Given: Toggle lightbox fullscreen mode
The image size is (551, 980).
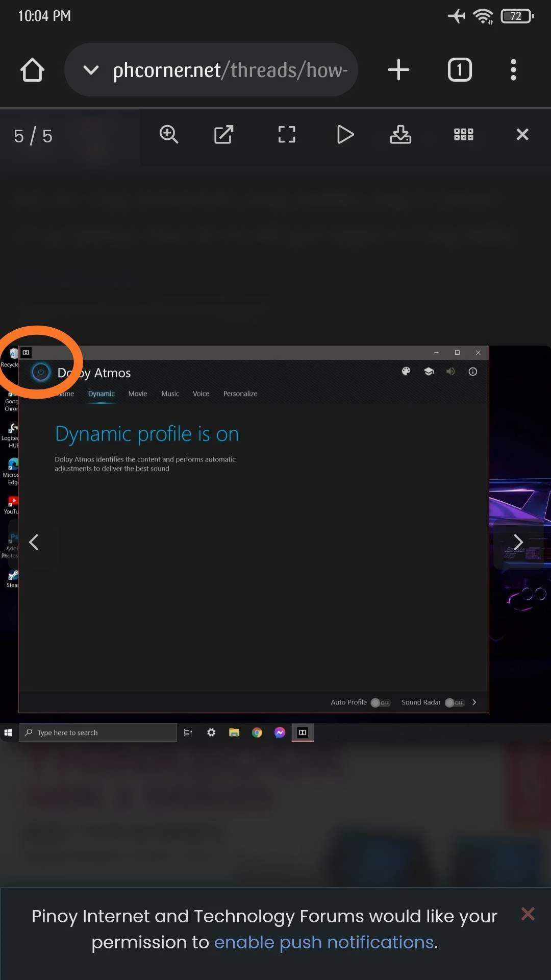Looking at the screenshot, I should (287, 135).
